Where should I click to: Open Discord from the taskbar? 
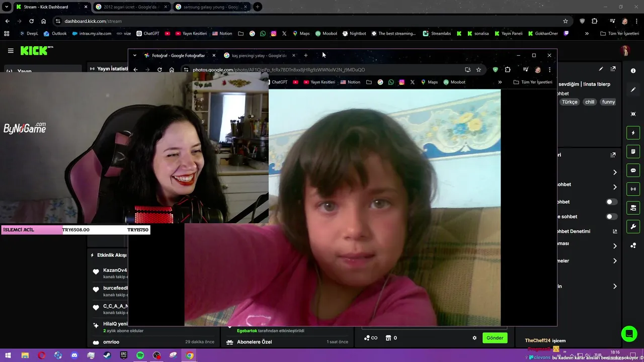(74, 355)
